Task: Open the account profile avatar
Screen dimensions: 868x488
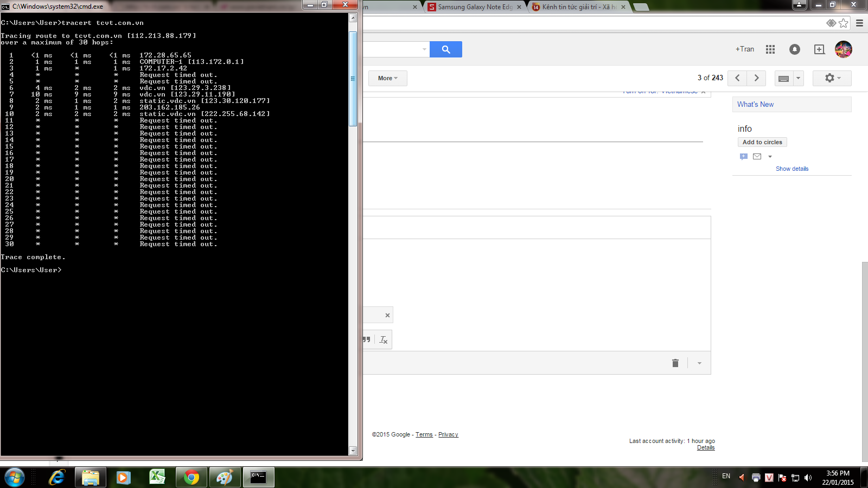Action: [x=843, y=49]
